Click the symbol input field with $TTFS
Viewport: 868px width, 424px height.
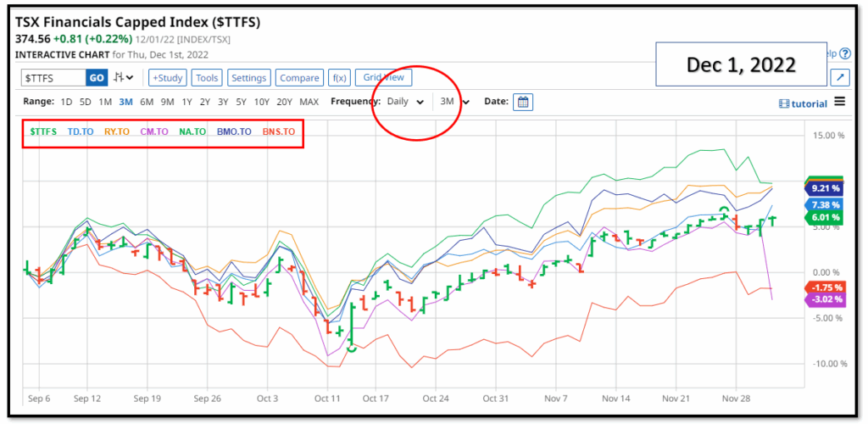53,78
